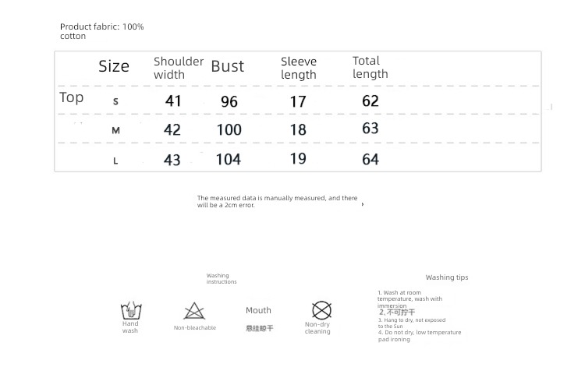This screenshot has width=585, height=392.
Task: Click tip about hanging to dry
Action: [412, 323]
